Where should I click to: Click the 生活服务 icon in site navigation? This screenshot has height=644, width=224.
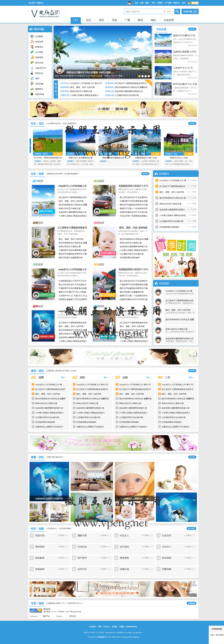[x=32, y=36]
